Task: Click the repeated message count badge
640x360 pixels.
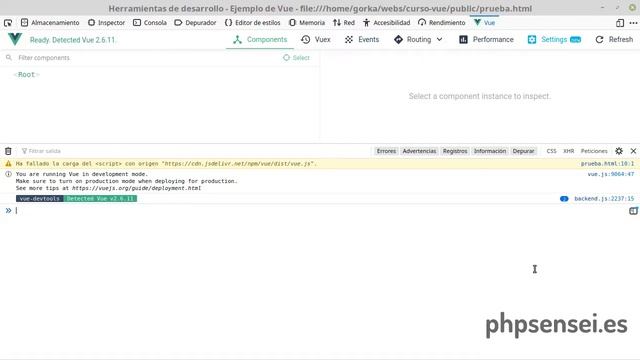Action: tap(564, 199)
